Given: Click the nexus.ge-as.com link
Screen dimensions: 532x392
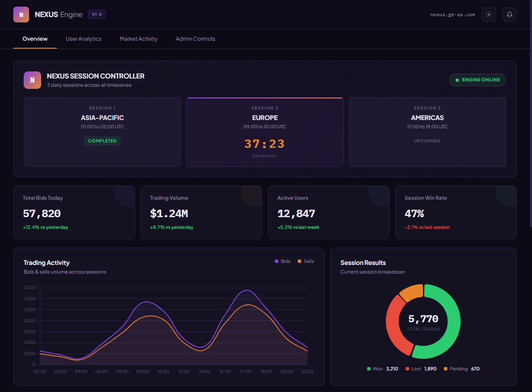Looking at the screenshot, I should coord(452,14).
